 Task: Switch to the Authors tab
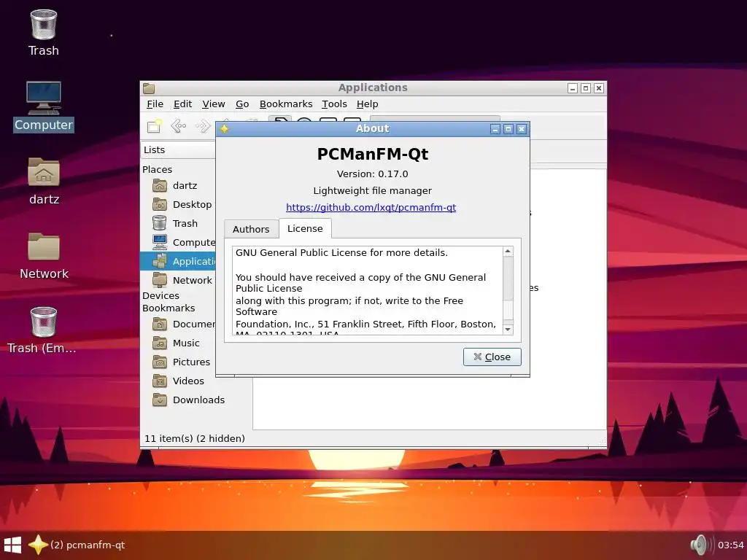click(x=251, y=229)
